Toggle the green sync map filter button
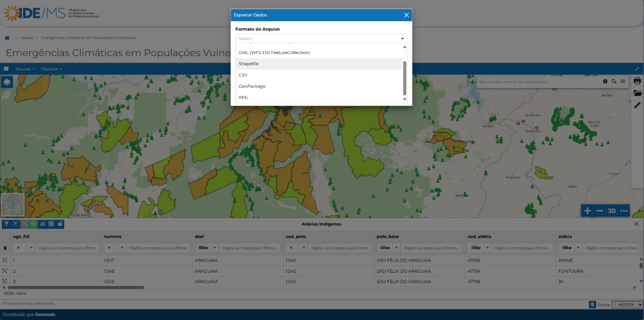 [34, 224]
